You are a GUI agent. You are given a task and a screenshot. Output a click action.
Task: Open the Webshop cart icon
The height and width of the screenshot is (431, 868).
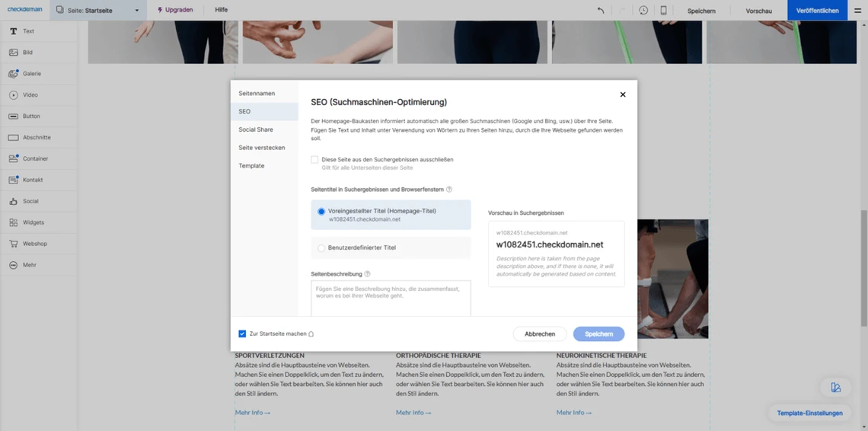tap(13, 244)
